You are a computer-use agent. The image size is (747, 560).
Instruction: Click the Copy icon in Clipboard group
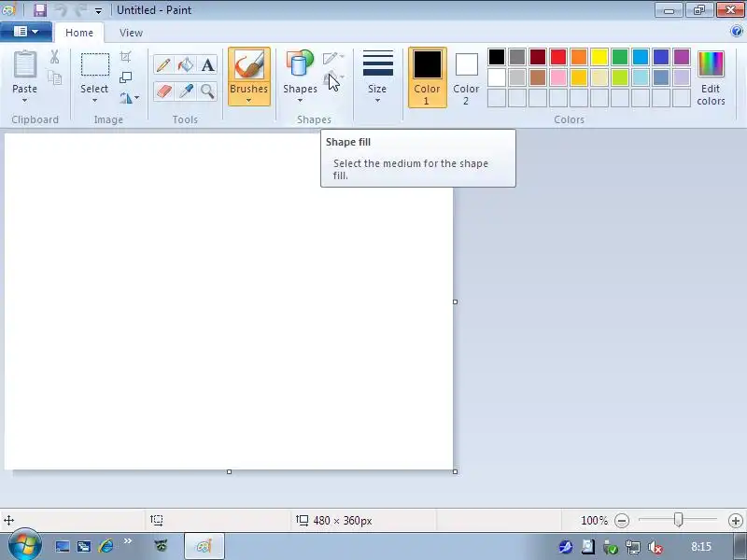pyautogui.click(x=54, y=77)
